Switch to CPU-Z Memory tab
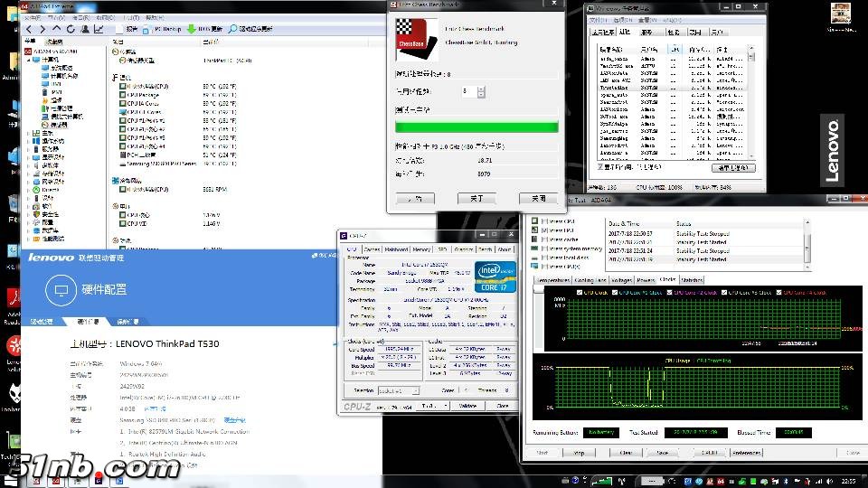Image resolution: width=868 pixels, height=488 pixels. click(x=420, y=249)
